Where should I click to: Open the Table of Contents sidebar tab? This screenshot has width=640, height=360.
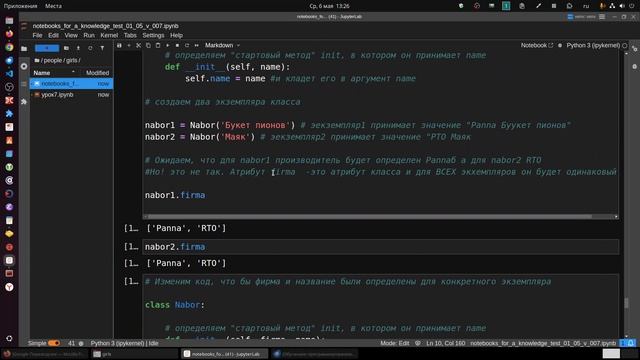click(24, 84)
